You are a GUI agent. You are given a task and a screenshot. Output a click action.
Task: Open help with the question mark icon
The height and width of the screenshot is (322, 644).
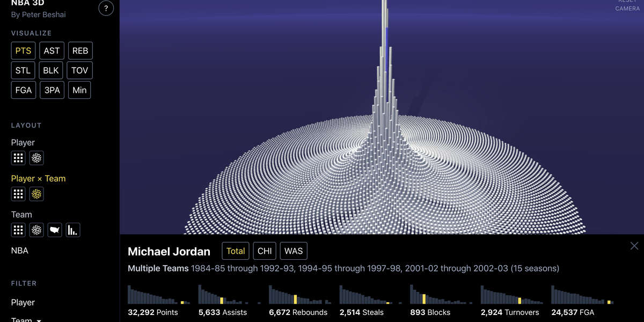tap(106, 8)
